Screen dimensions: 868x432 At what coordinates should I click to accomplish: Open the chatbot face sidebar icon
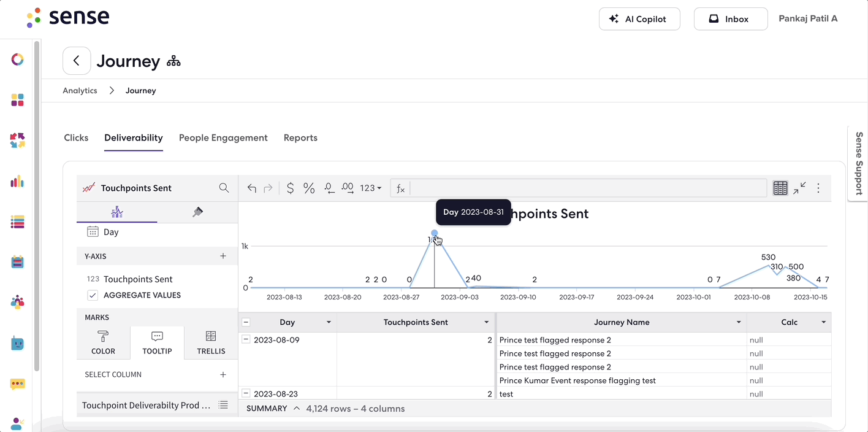coord(17,344)
